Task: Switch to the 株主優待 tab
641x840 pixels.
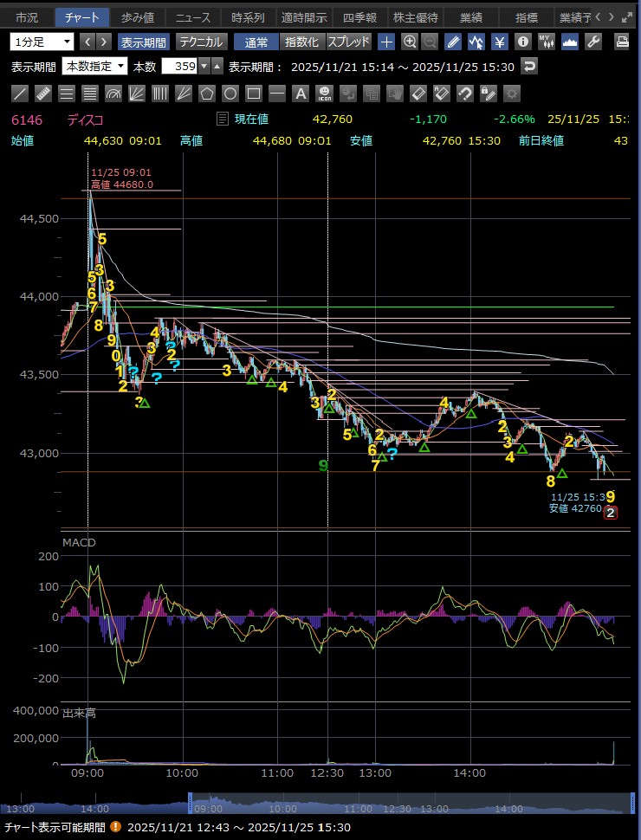Action: coord(415,17)
